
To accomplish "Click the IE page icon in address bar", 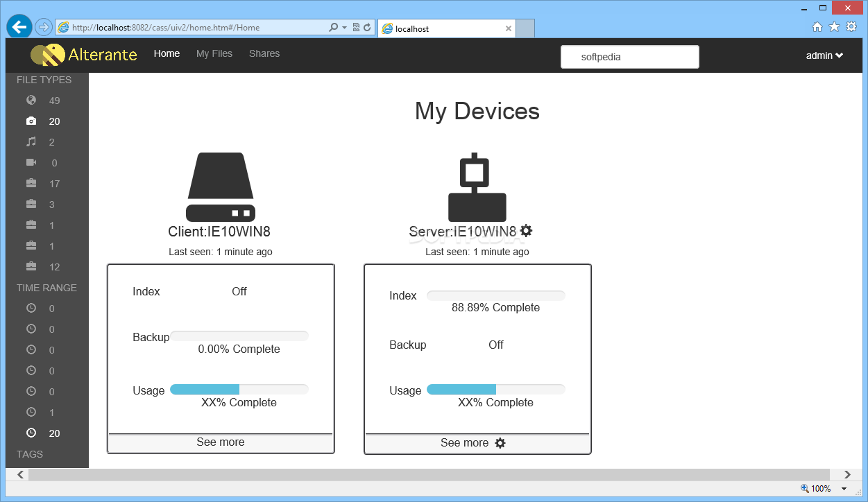I will point(63,28).
